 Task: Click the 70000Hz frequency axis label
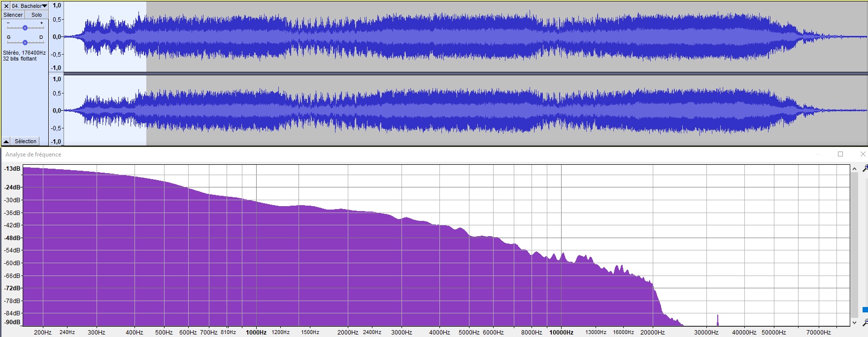(818, 332)
